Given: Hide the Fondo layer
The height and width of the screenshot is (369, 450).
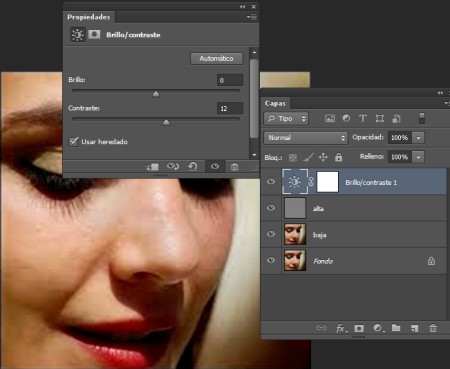Looking at the screenshot, I should tap(271, 260).
